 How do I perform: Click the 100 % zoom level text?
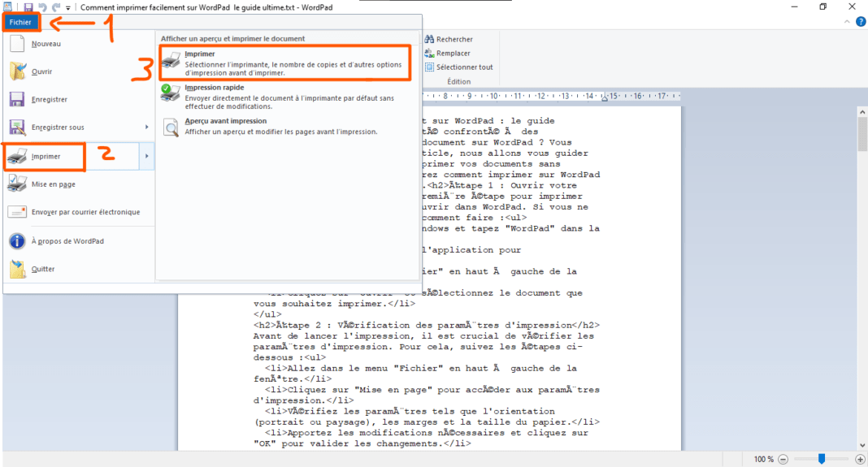[x=764, y=459]
